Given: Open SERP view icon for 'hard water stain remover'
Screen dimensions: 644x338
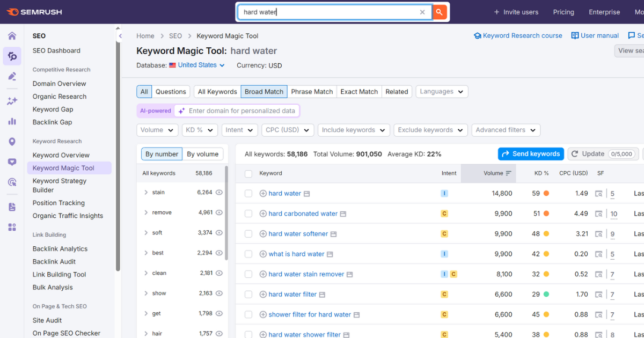Looking at the screenshot, I should coord(349,274).
